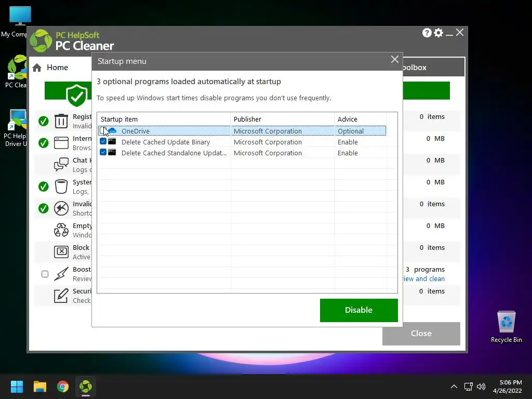Click the green Disable button
Screen dimensions: 532x399
tap(358, 310)
